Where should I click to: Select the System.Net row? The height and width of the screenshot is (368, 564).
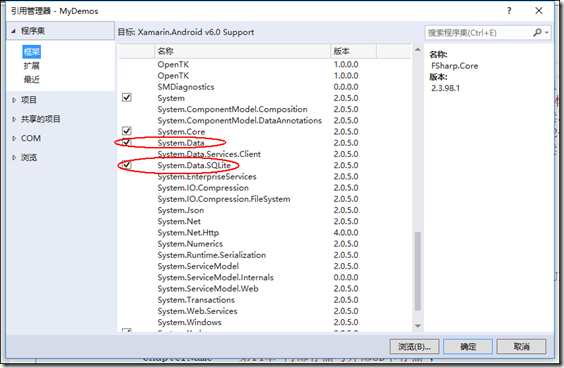coord(265,221)
